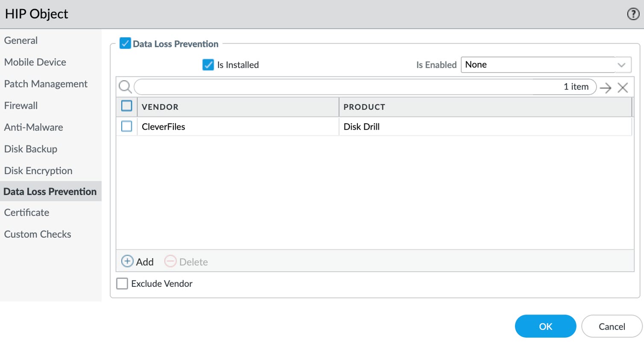Viewport: 644px width, 344px height.
Task: Uncheck the Is Installed checkbox
Action: click(208, 65)
